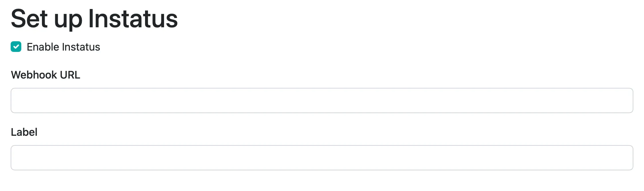The width and height of the screenshot is (644, 191).
Task: Click the 'Enable Instatus' label text
Action: [x=63, y=47]
